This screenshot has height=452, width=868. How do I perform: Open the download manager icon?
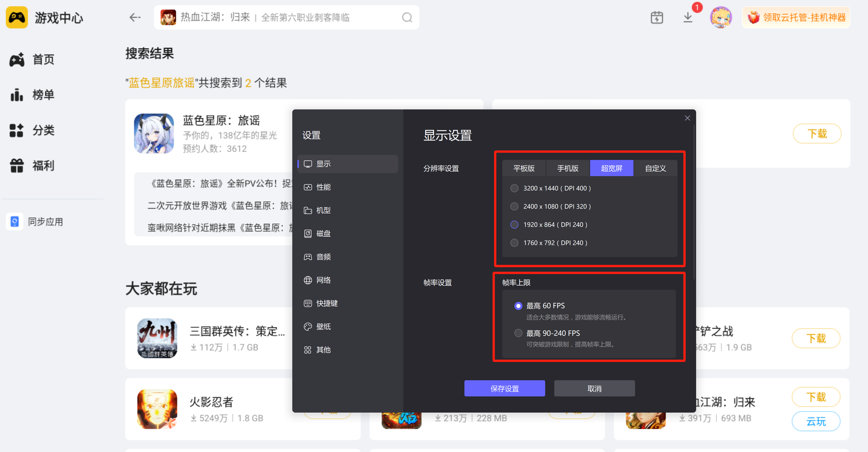click(687, 17)
